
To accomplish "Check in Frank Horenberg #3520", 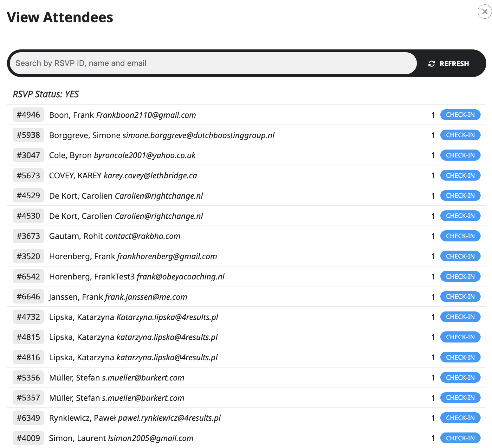I will coord(460,256).
